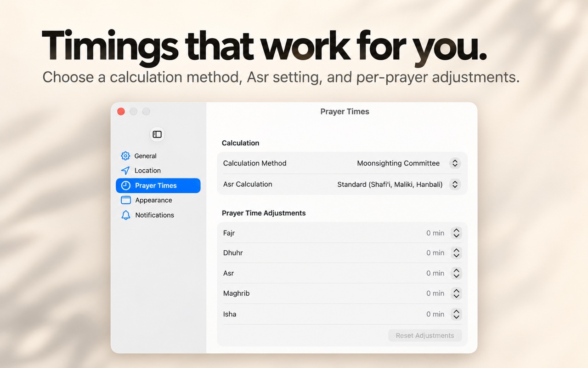
Task: Click the Isha 0 min value
Action: pyautogui.click(x=435, y=314)
